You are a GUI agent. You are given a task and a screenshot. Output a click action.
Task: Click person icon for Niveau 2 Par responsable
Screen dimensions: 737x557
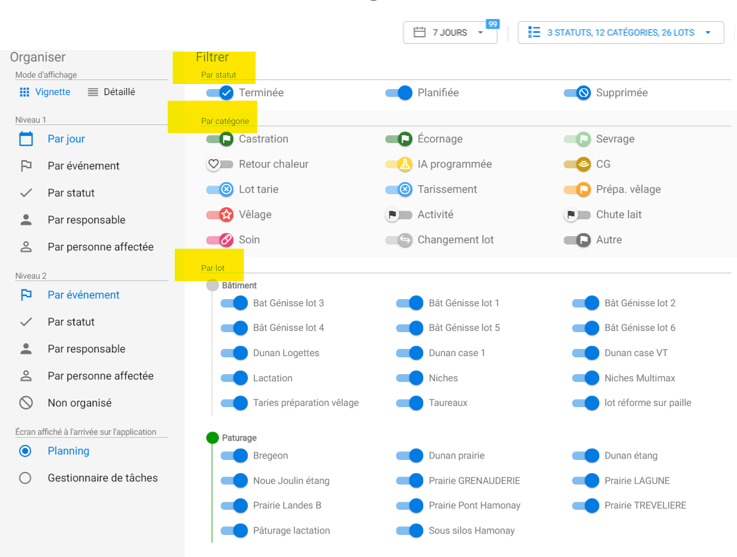click(x=26, y=349)
